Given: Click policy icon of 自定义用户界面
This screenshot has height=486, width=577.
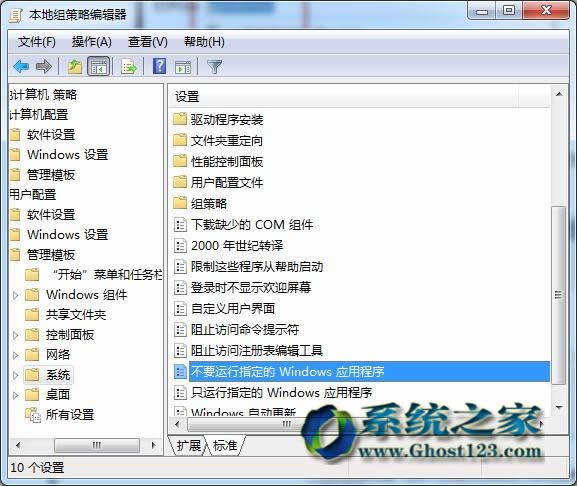Looking at the screenshot, I should 180,308.
